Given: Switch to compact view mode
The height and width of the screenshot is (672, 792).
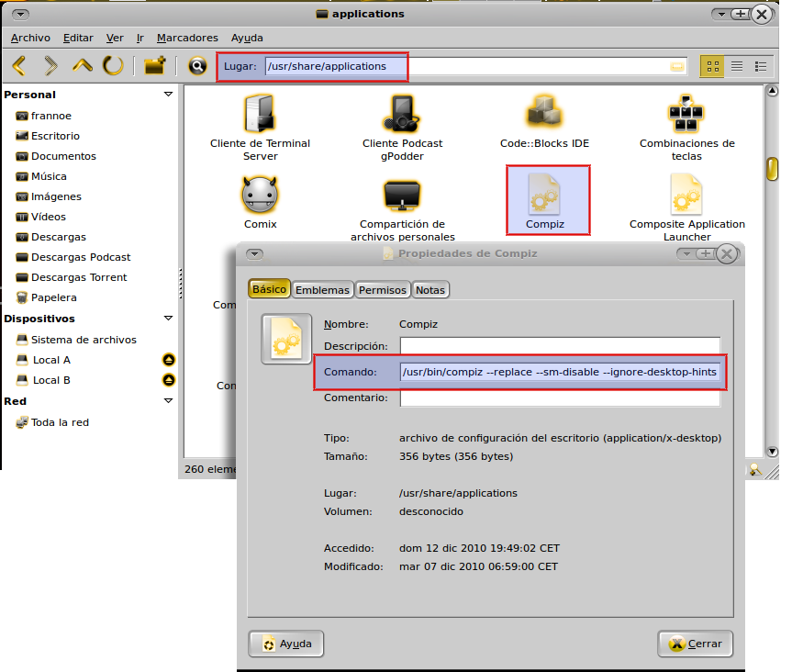Looking at the screenshot, I should pos(761,66).
